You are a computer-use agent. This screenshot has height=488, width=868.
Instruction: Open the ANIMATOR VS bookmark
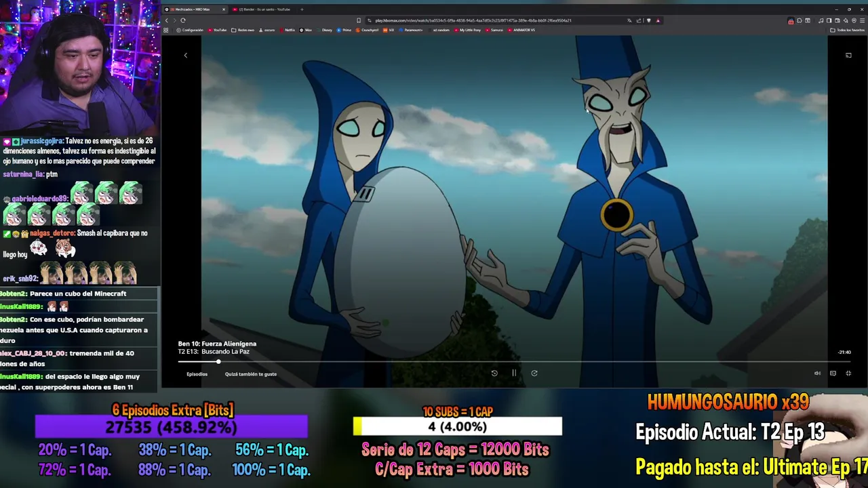[521, 30]
